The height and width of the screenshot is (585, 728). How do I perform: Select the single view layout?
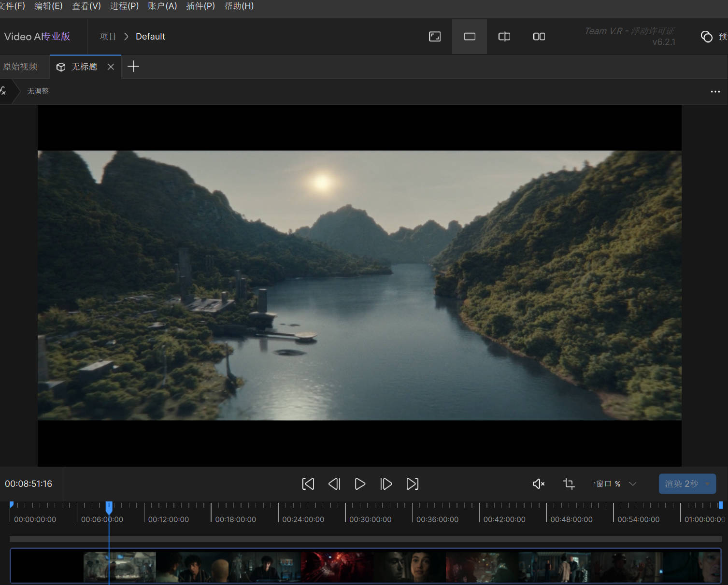pos(469,37)
